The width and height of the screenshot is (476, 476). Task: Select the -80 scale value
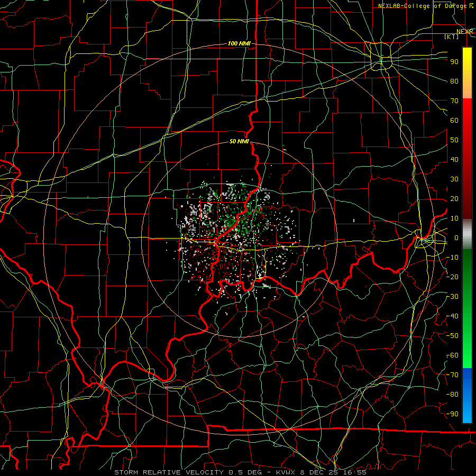[x=453, y=395]
